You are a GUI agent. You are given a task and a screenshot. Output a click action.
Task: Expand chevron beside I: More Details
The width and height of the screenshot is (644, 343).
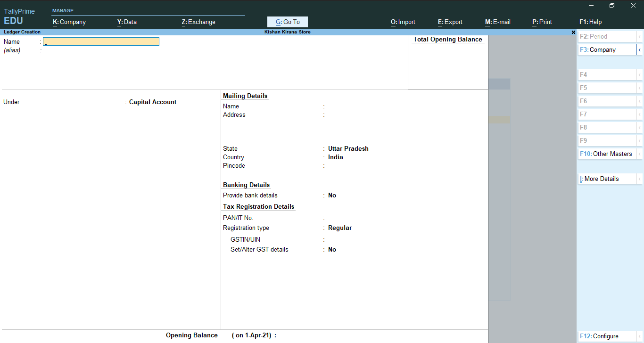tap(640, 179)
